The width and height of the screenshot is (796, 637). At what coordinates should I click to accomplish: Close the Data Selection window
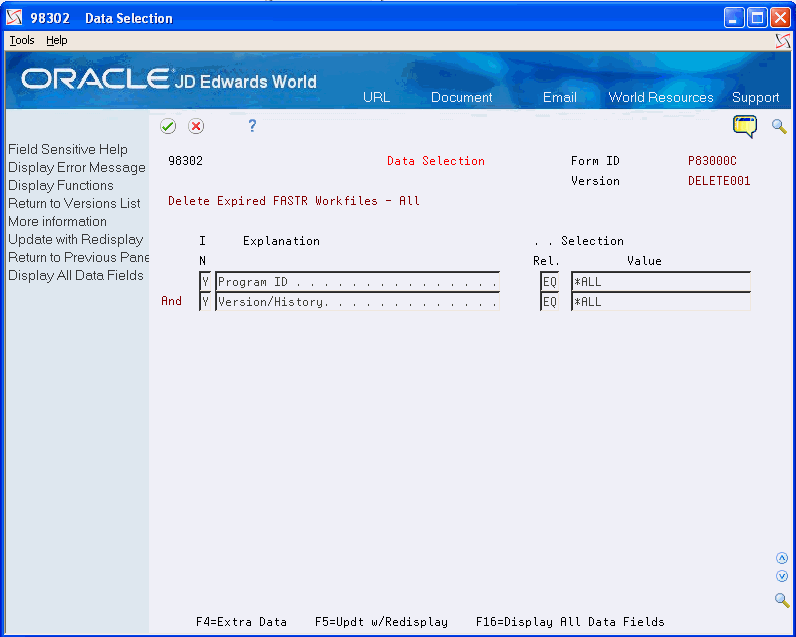tap(780, 18)
